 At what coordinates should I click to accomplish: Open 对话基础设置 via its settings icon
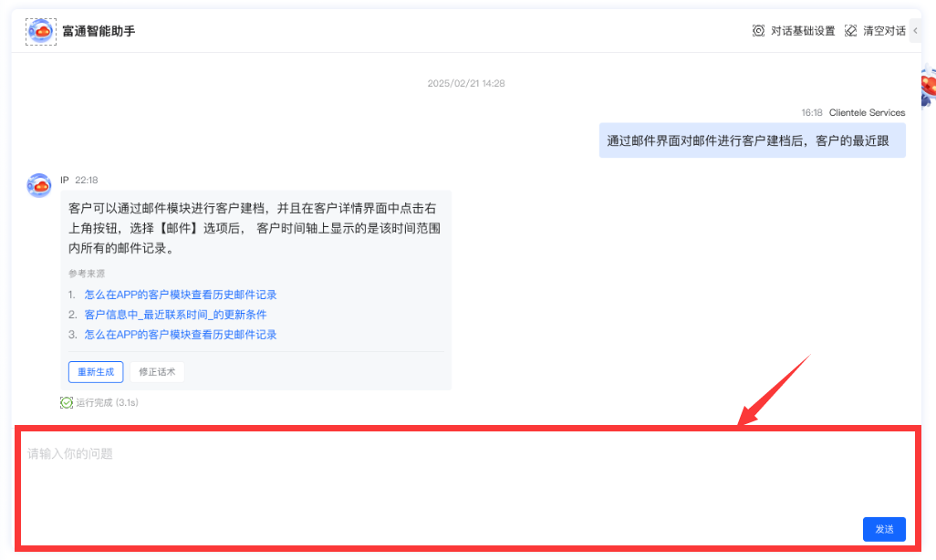tap(758, 31)
